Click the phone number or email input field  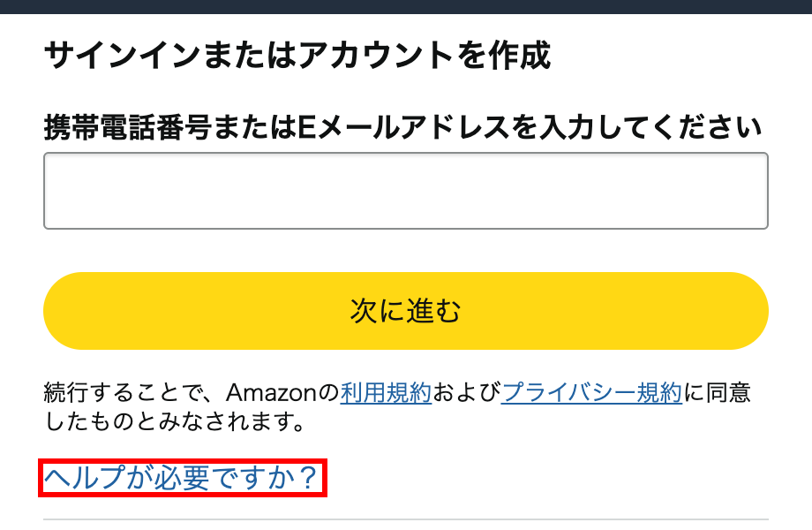[406, 190]
